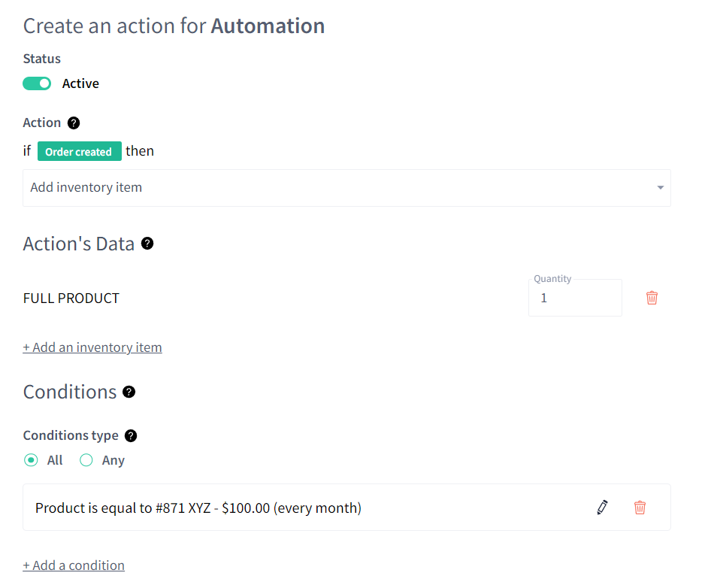Viewport: 714px width, 588px height.
Task: Click the dropdown arrow of action selector
Action: click(x=661, y=188)
